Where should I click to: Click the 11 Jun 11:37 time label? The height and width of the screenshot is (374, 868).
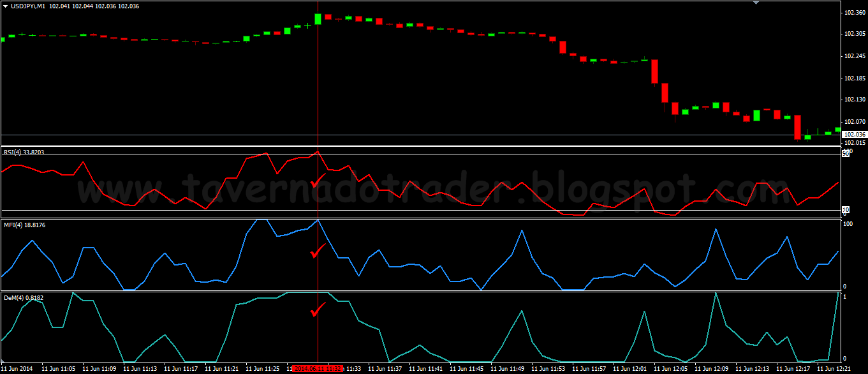point(385,369)
